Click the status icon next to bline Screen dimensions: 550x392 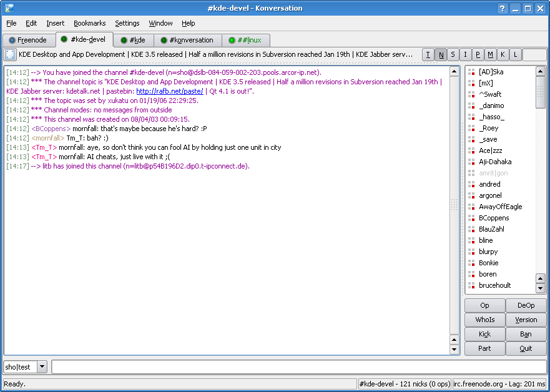coord(471,240)
